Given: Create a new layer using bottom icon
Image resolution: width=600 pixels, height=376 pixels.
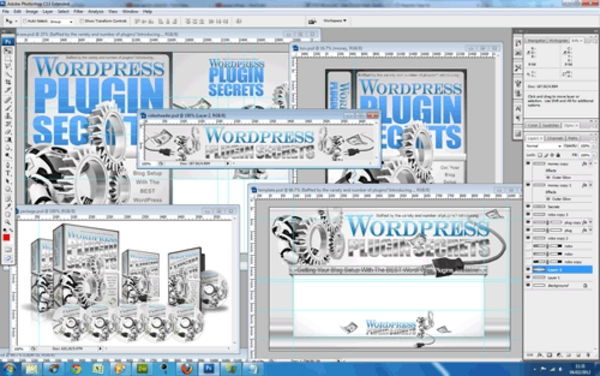Looking at the screenshot, I should (x=579, y=355).
